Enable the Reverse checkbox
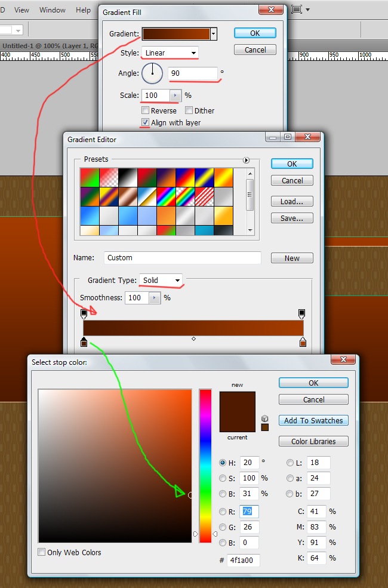388x588 pixels. pos(145,110)
